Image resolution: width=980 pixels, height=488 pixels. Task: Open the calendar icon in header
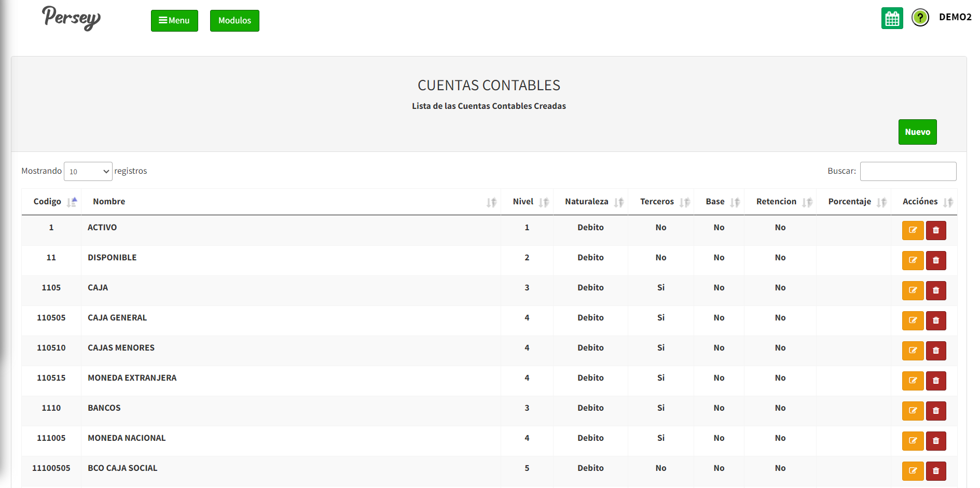[892, 19]
